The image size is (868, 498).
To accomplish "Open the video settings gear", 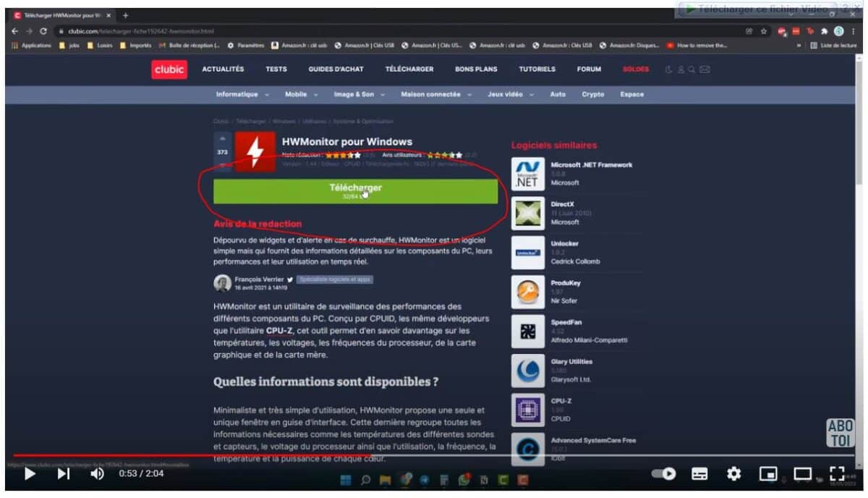I will tap(733, 473).
